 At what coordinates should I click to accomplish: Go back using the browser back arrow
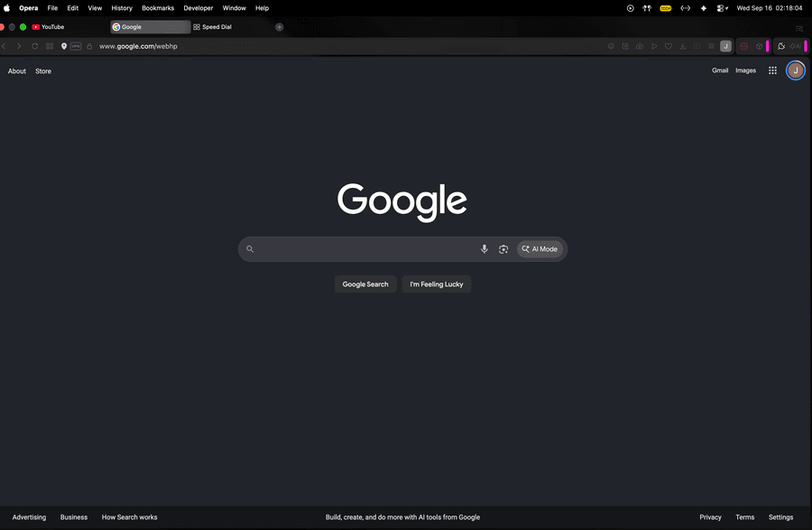pyautogui.click(x=5, y=46)
